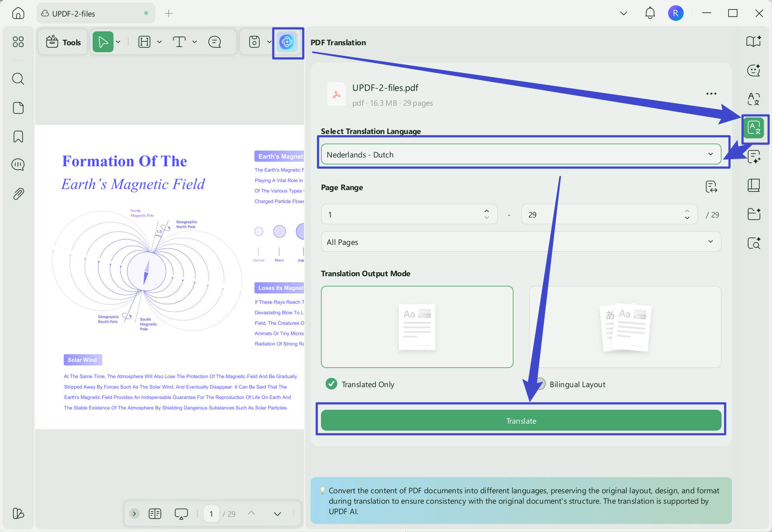Click the translation history icon near Page Range

coord(711,187)
